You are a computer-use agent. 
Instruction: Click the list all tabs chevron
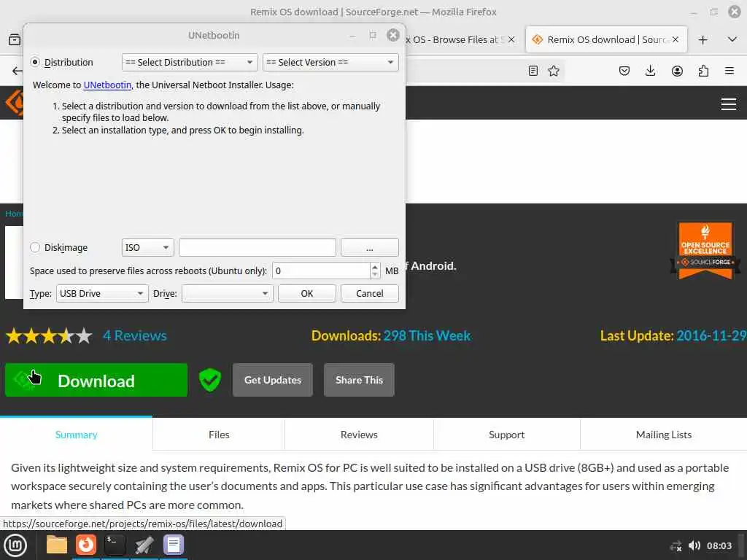click(x=732, y=39)
